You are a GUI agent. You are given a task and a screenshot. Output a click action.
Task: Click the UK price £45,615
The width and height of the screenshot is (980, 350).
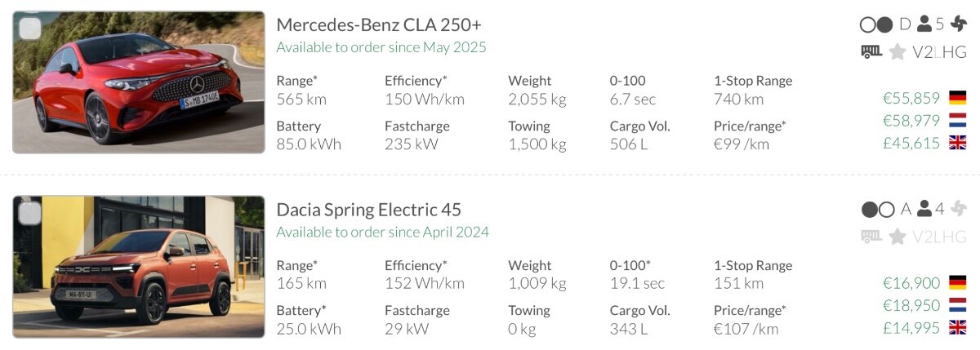click(x=911, y=143)
